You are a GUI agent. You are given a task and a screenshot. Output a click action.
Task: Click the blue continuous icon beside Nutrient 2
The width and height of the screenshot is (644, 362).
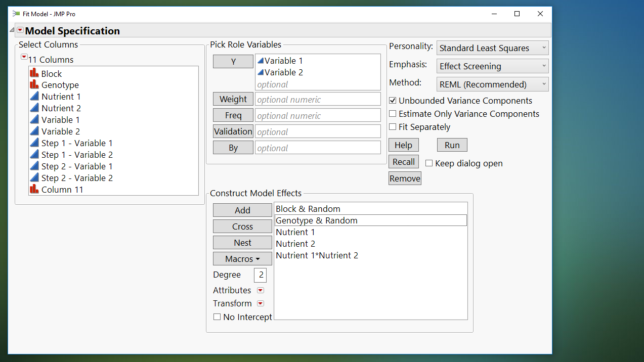pyautogui.click(x=34, y=108)
